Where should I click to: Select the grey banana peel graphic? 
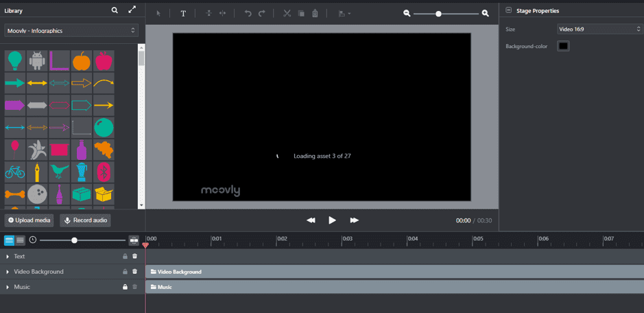click(37, 150)
